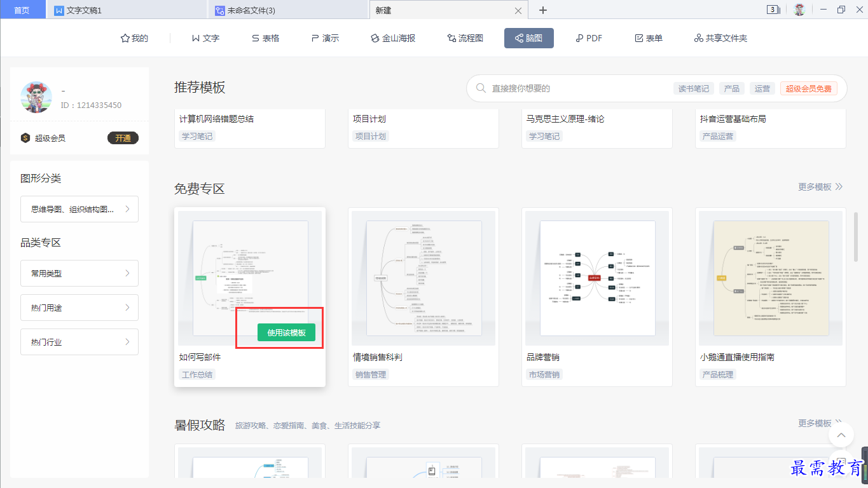Open the 情境销售科判 template thumbnail

tap(424, 278)
